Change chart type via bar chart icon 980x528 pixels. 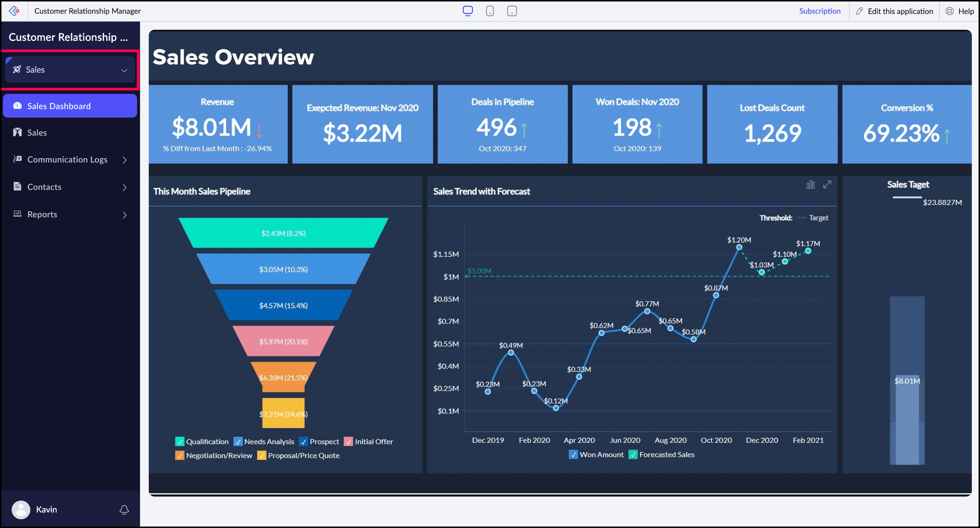point(810,184)
